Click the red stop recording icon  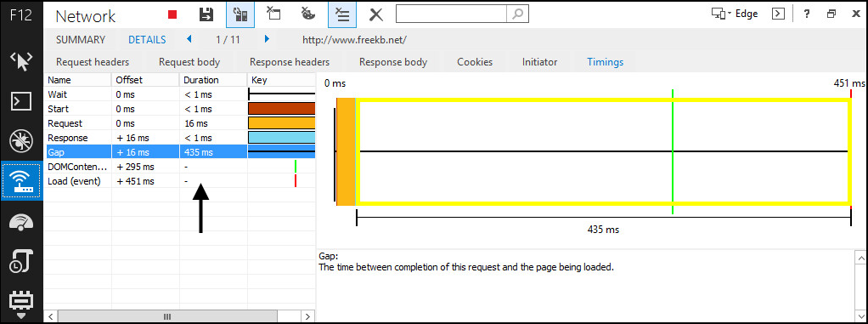(x=172, y=15)
